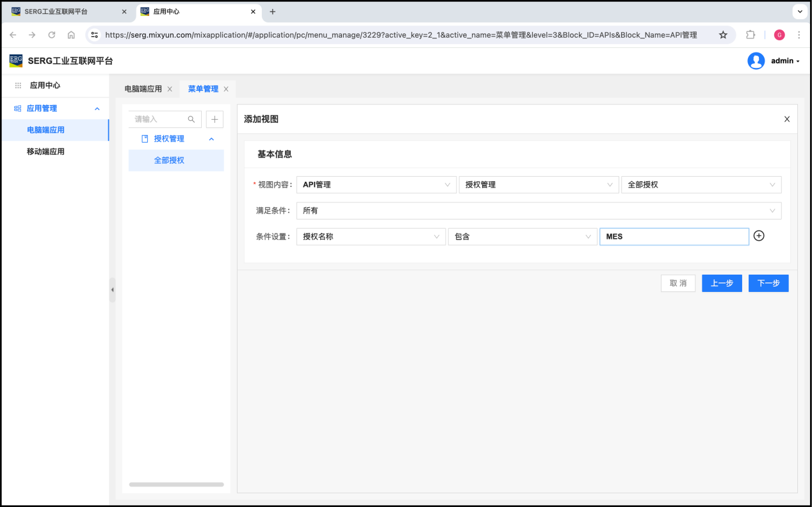Click the plus button beside the search box
Viewport: 812px width, 507px height.
[x=215, y=119]
